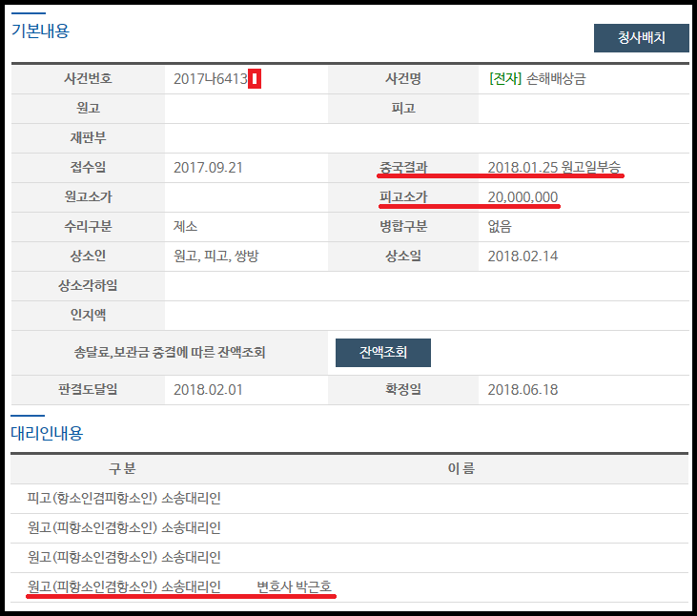Click the 접수일 date 2017.09.21

[x=208, y=168]
